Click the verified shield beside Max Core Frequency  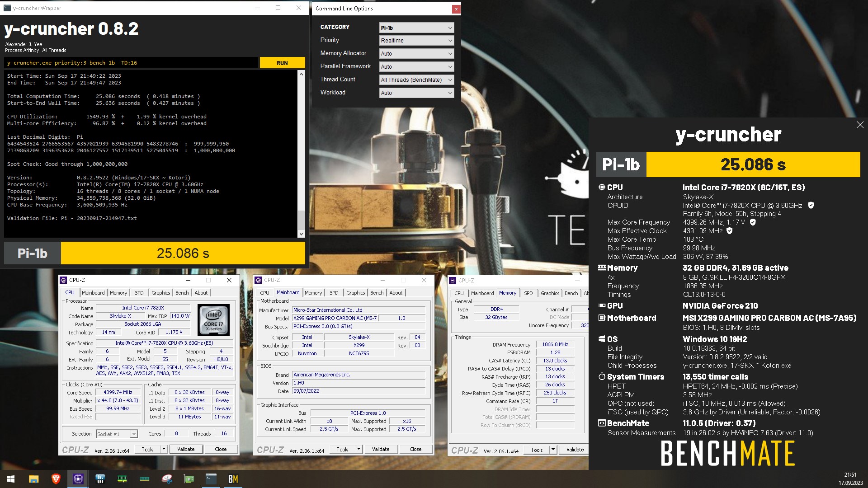(x=753, y=222)
